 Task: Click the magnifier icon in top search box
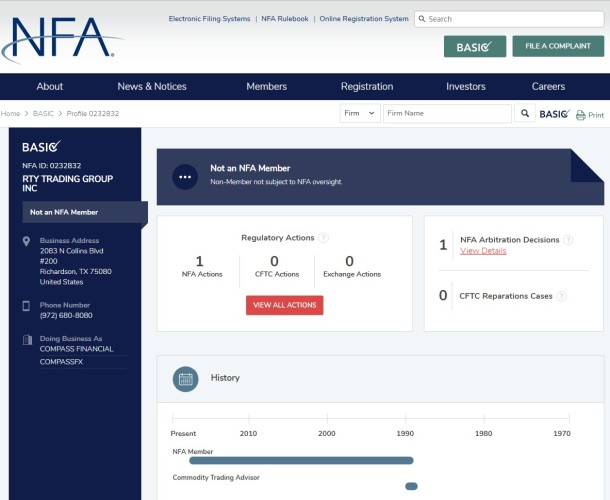422,19
